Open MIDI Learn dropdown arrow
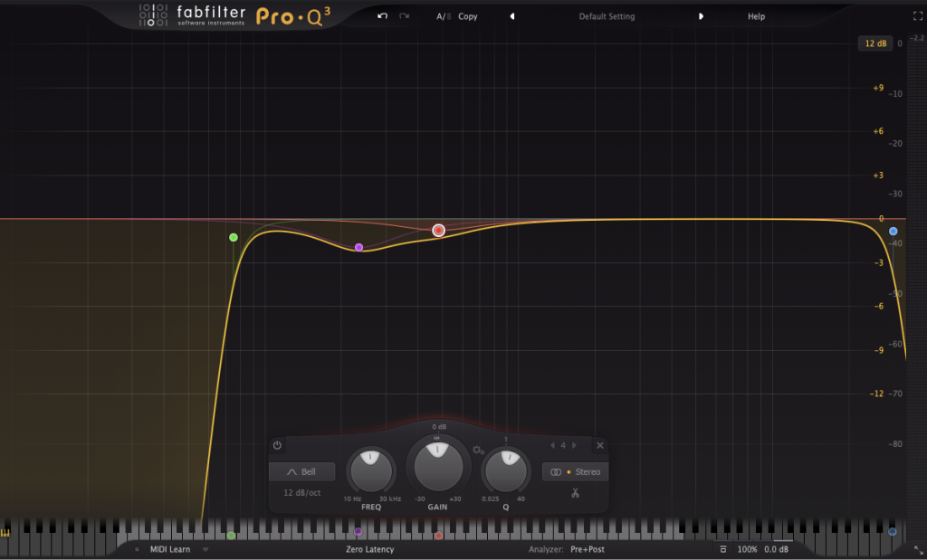This screenshot has height=560, width=927. click(205, 549)
